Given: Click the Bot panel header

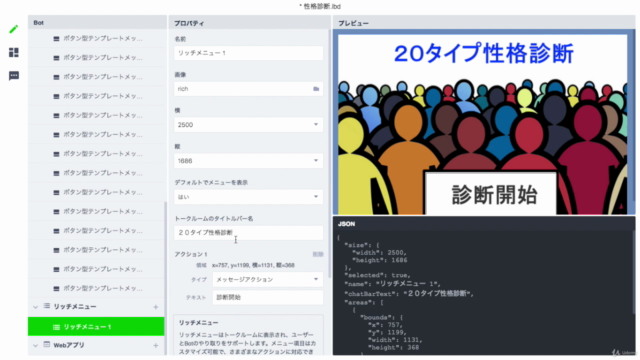Looking at the screenshot, I should point(97,23).
